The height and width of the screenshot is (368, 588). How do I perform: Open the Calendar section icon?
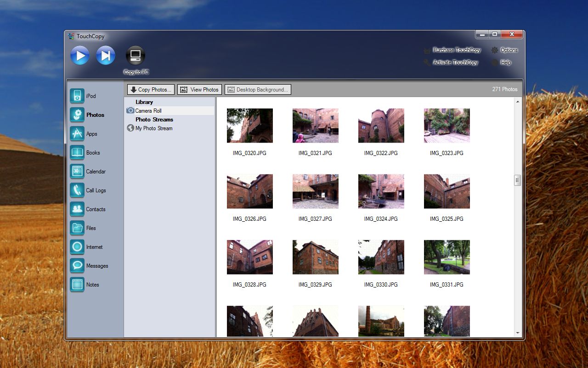click(x=77, y=172)
